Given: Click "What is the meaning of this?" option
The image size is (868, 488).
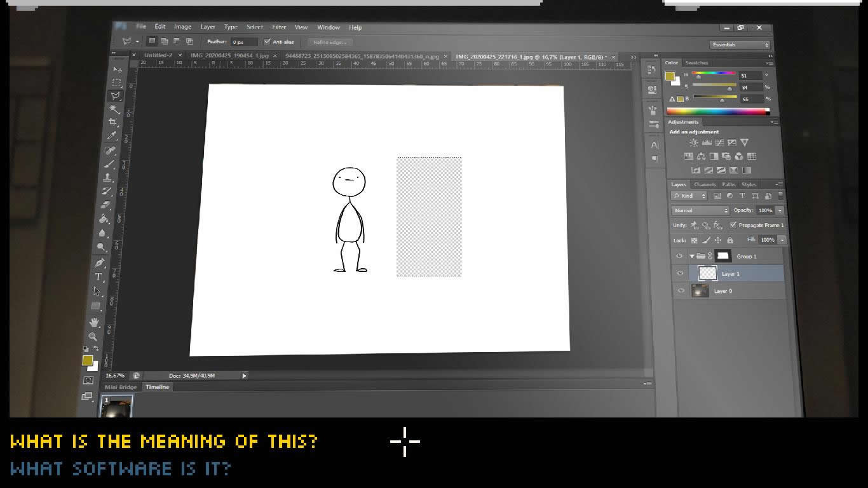Looking at the screenshot, I should pyautogui.click(x=163, y=441).
